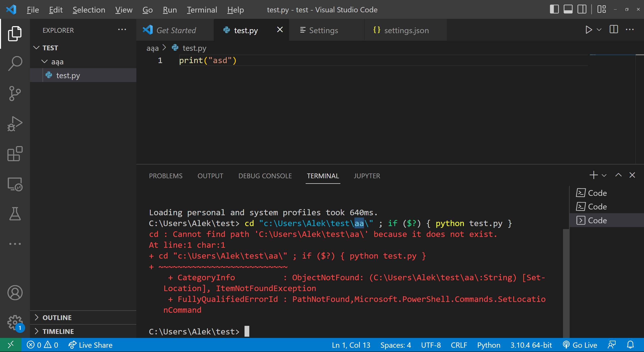Toggle primary side bar layout icon
The height and width of the screenshot is (352, 644).
point(554,10)
